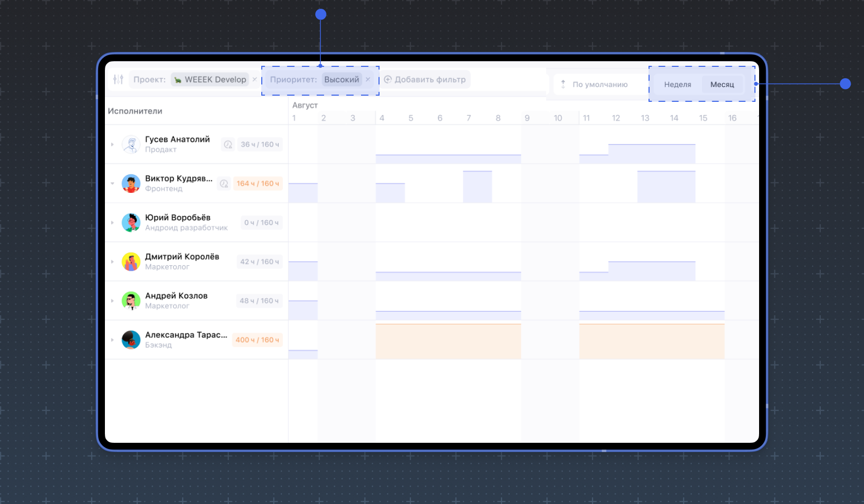
Task: Expand Гусев Анатолий's row
Action: [112, 145]
